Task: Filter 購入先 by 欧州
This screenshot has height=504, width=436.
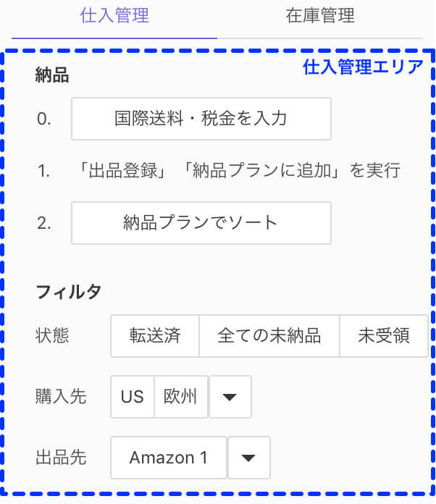Action: coord(181,397)
